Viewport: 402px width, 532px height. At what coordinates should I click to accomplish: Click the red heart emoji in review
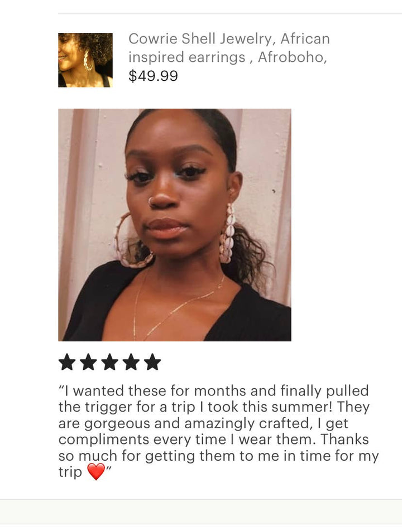tap(96, 472)
